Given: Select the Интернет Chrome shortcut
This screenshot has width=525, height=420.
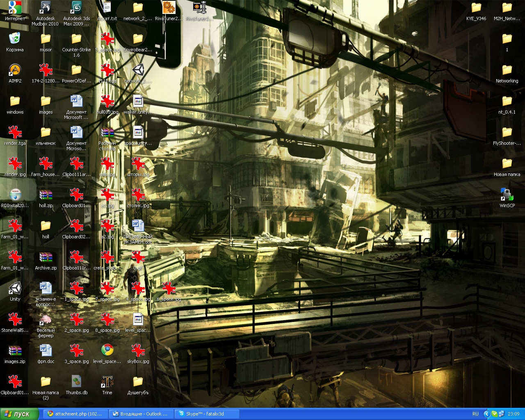Looking at the screenshot, I should click(x=15, y=9).
